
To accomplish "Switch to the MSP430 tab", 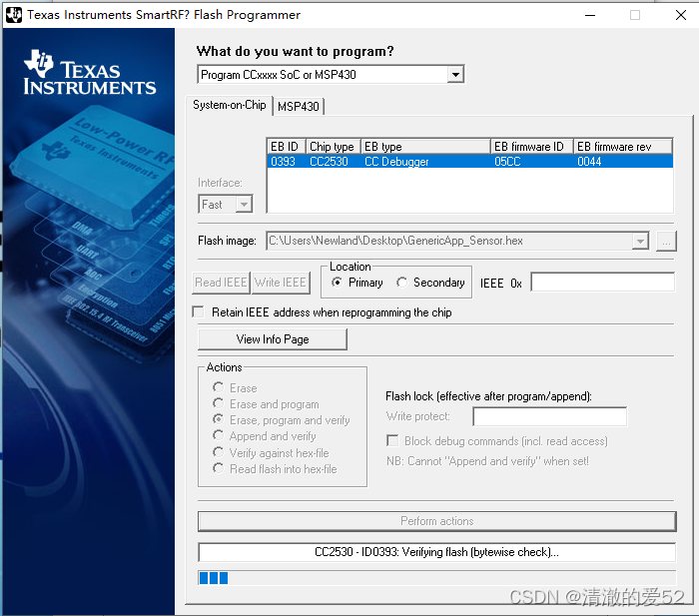I will (x=299, y=107).
